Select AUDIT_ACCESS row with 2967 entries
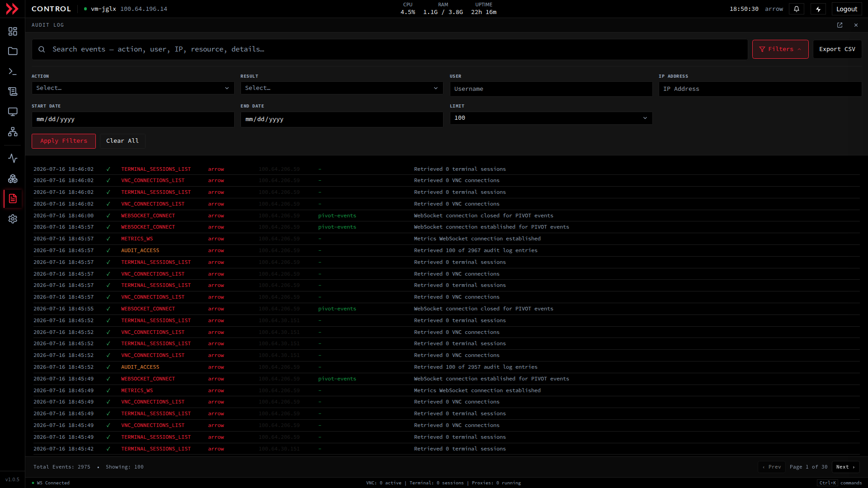This screenshot has width=868, height=488. tap(446, 250)
